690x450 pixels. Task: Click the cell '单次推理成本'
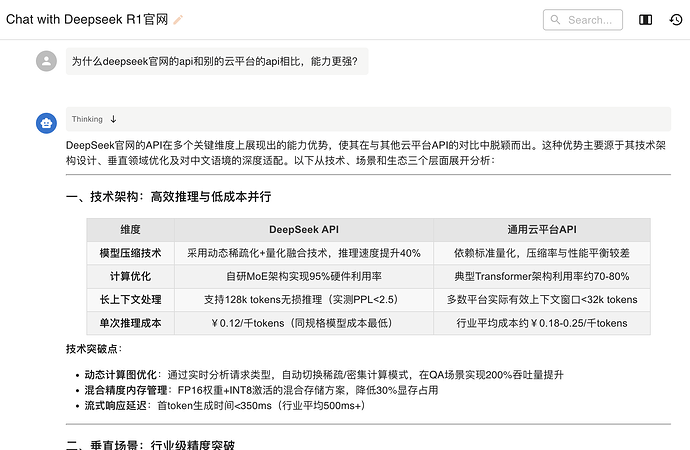point(130,323)
